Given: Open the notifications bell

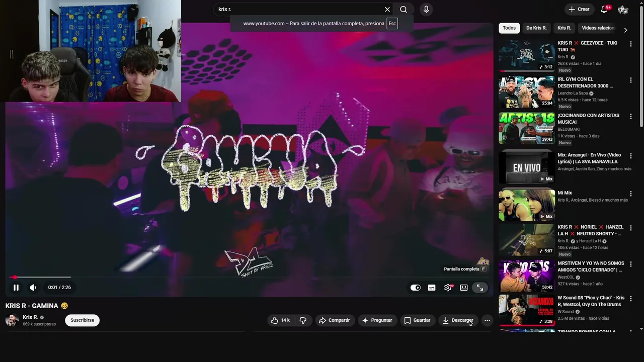Looking at the screenshot, I should coord(604,10).
